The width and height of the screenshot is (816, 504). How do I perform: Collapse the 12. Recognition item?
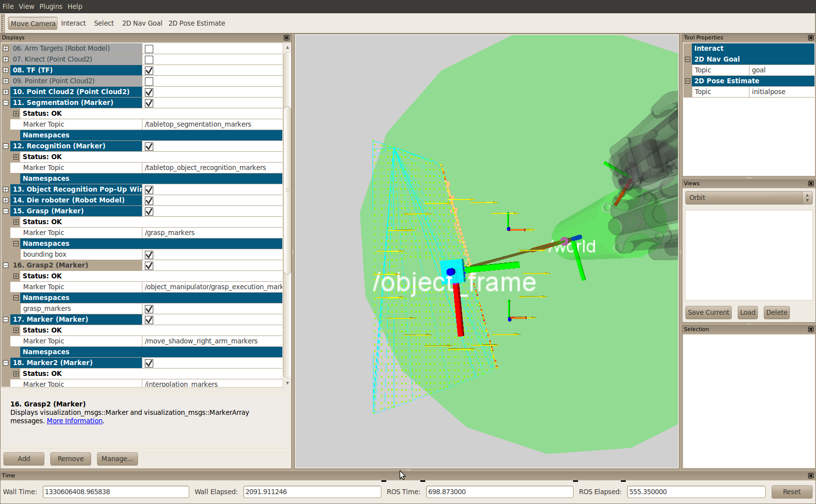point(6,146)
